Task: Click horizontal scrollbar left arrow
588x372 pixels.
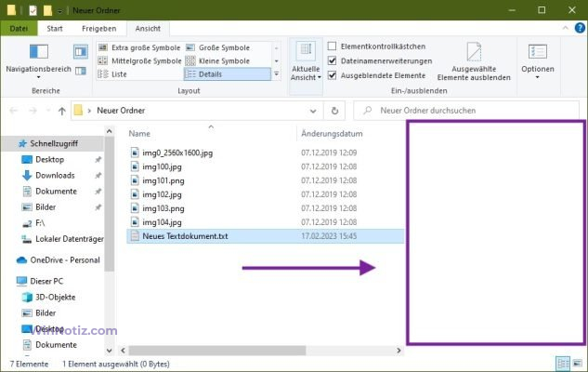Action: pyautogui.click(x=123, y=351)
